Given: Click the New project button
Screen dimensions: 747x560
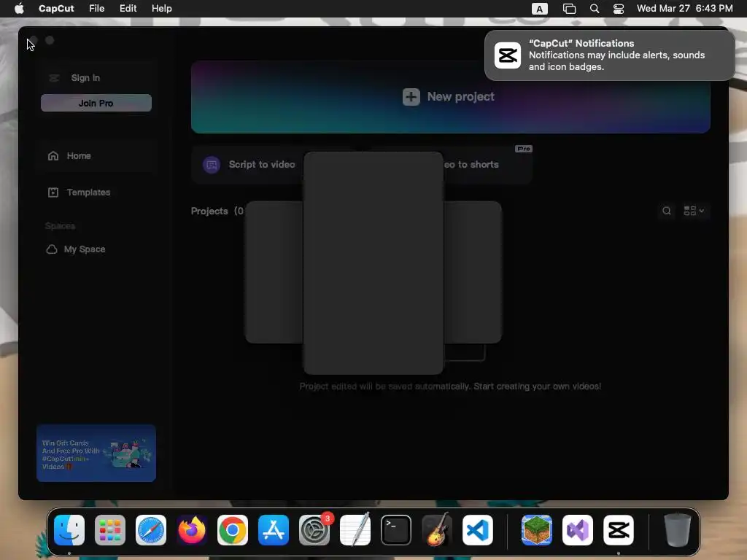Looking at the screenshot, I should click(x=450, y=97).
